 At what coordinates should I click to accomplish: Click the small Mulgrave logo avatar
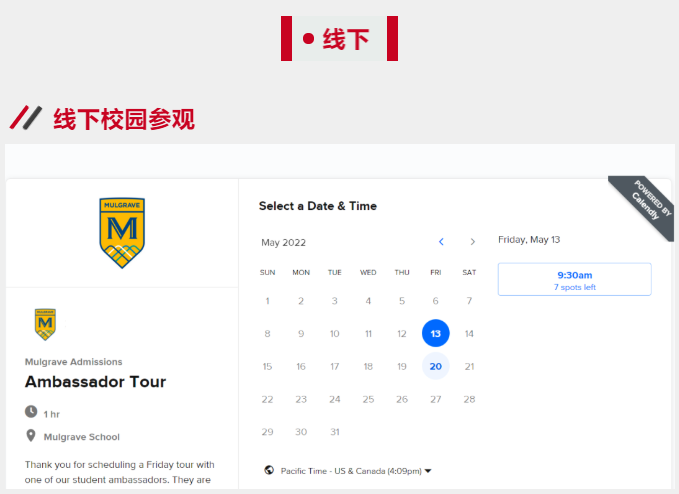[x=45, y=324]
